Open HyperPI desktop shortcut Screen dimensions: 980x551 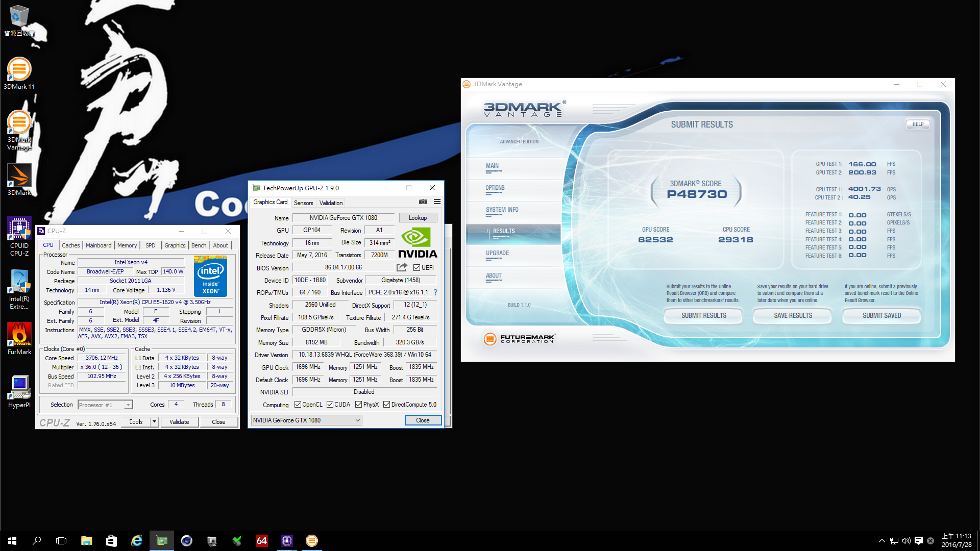[x=19, y=391]
